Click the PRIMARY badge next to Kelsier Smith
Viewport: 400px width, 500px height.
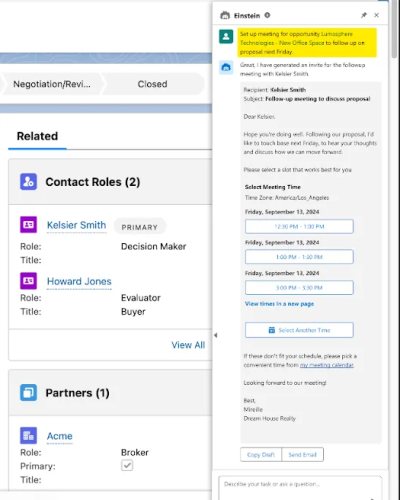click(x=140, y=227)
